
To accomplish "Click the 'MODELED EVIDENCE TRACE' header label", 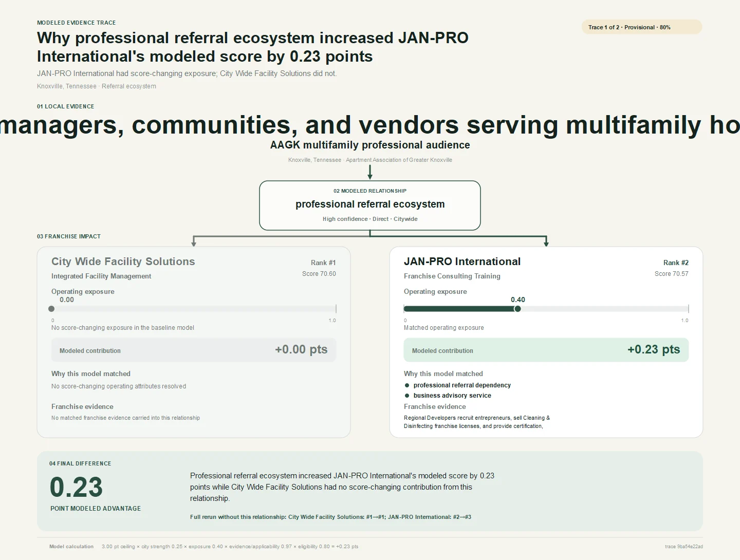I will pos(77,23).
